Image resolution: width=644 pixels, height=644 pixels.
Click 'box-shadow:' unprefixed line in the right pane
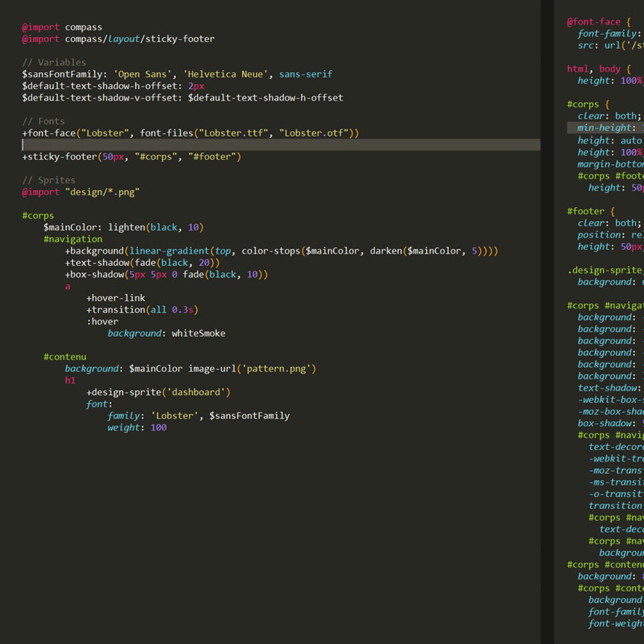pyautogui.click(x=611, y=424)
